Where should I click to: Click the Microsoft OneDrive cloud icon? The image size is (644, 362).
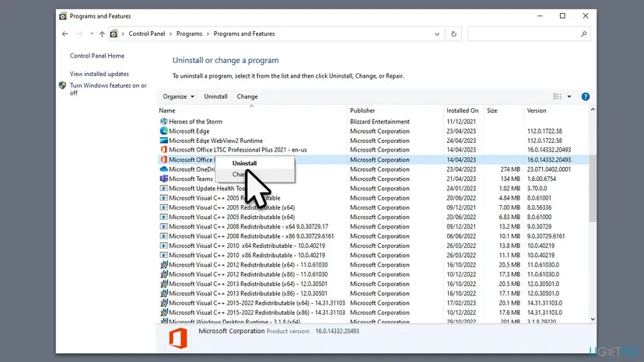pos(164,169)
